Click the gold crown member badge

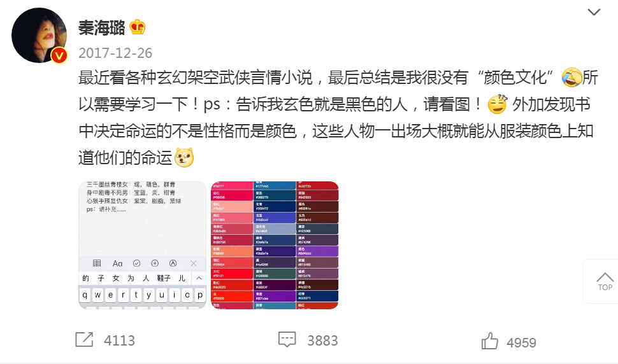coord(137,27)
